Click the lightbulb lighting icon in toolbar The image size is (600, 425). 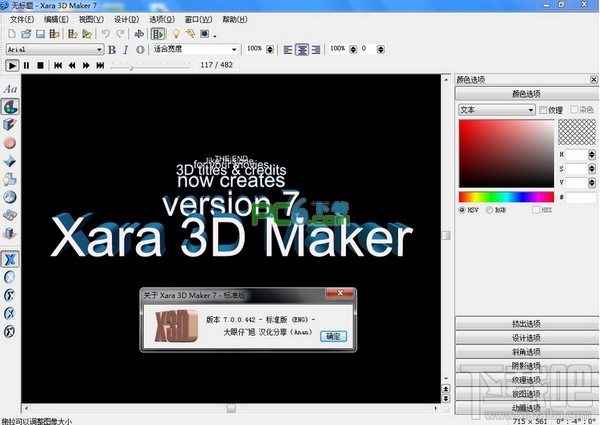(174, 34)
